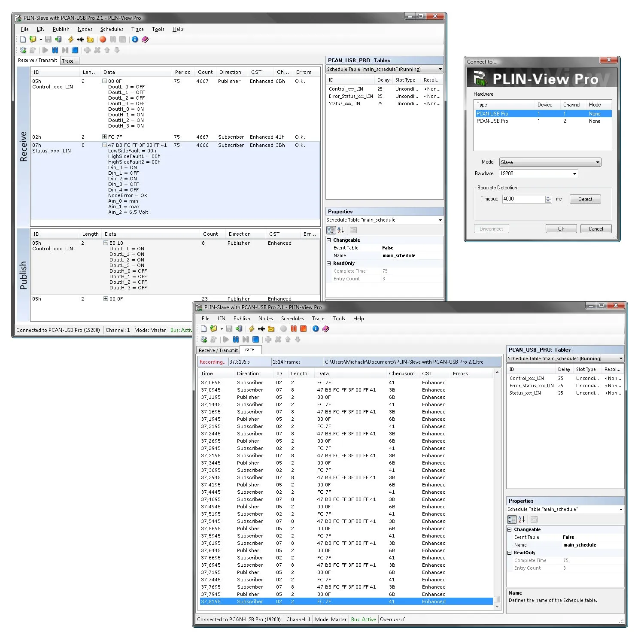Click black arrow Disconnect icon in lower window

pyautogui.click(x=261, y=329)
